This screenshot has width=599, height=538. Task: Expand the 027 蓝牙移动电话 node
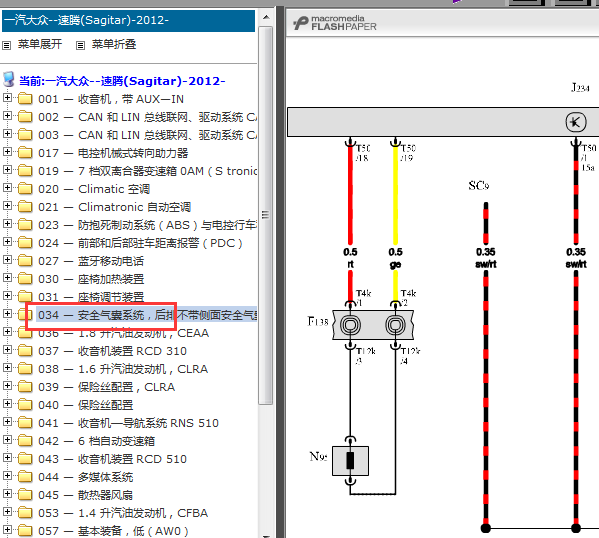(7, 259)
